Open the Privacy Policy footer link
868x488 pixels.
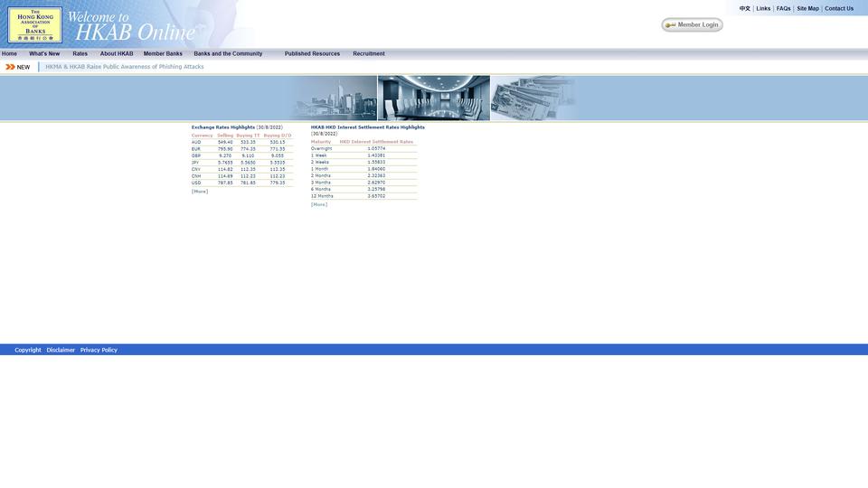pyautogui.click(x=99, y=351)
